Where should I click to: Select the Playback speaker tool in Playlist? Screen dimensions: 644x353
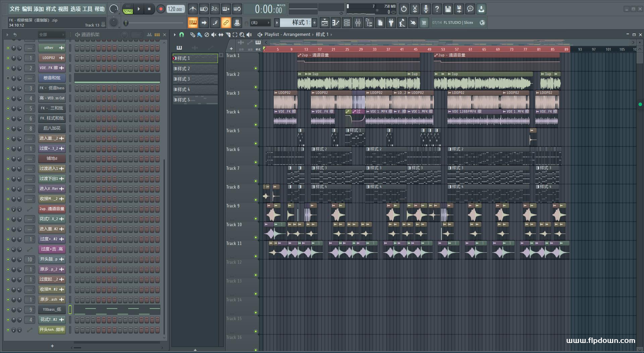coord(249,35)
